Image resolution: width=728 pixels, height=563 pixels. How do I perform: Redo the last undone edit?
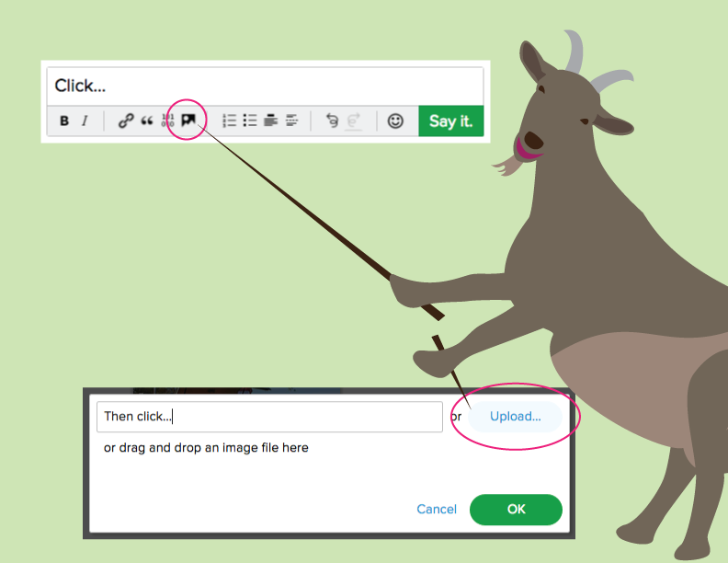click(354, 121)
